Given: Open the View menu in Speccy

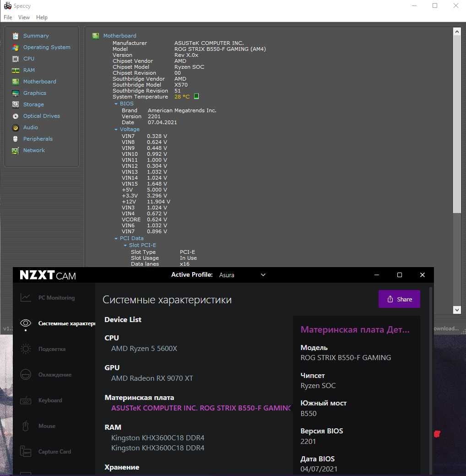Looking at the screenshot, I should 24,17.
